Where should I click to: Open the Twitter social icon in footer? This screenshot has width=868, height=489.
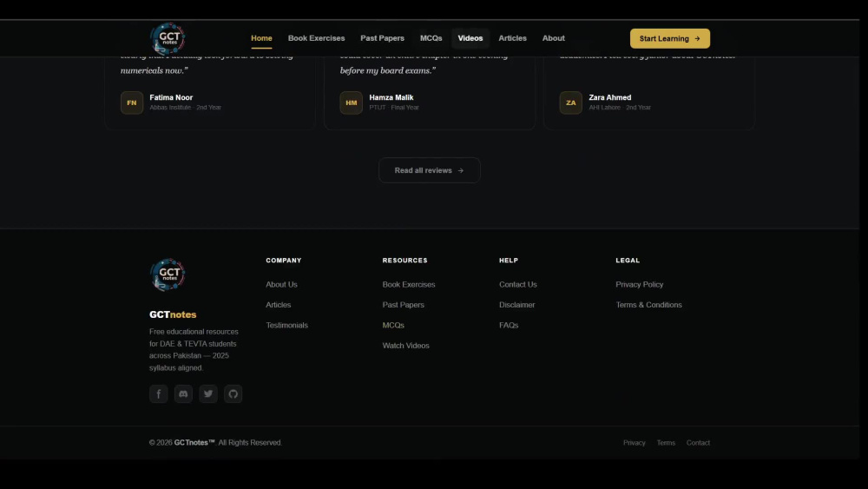[208, 393]
